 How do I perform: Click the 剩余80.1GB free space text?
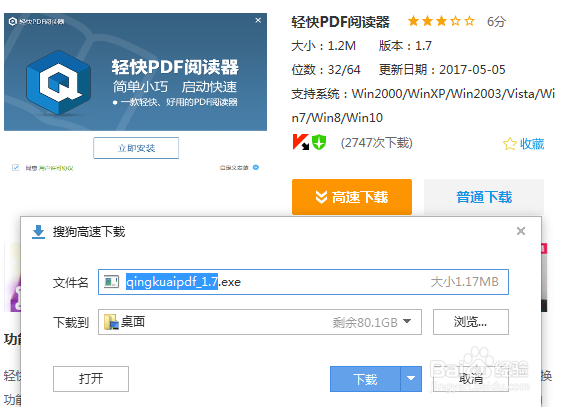click(x=365, y=322)
